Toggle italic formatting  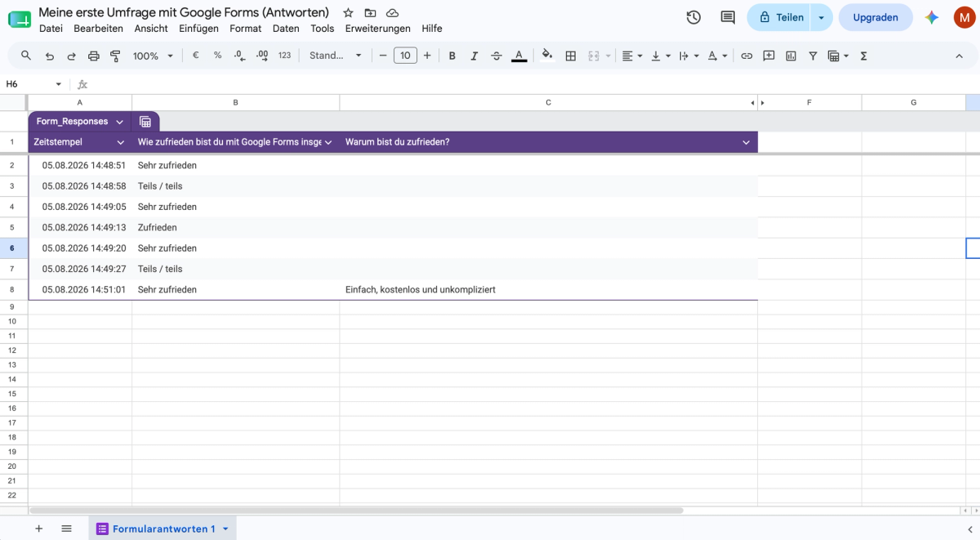(x=474, y=56)
